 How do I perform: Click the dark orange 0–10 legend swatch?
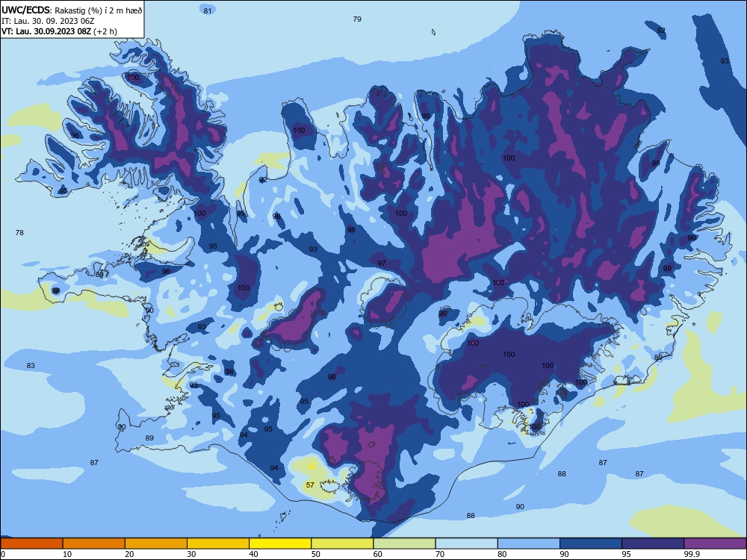(31, 544)
